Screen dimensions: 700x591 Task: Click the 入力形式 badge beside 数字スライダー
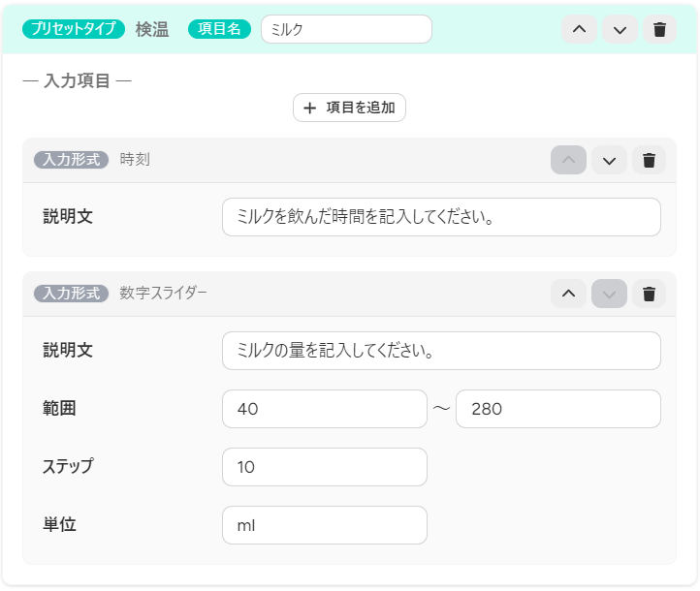pos(72,294)
